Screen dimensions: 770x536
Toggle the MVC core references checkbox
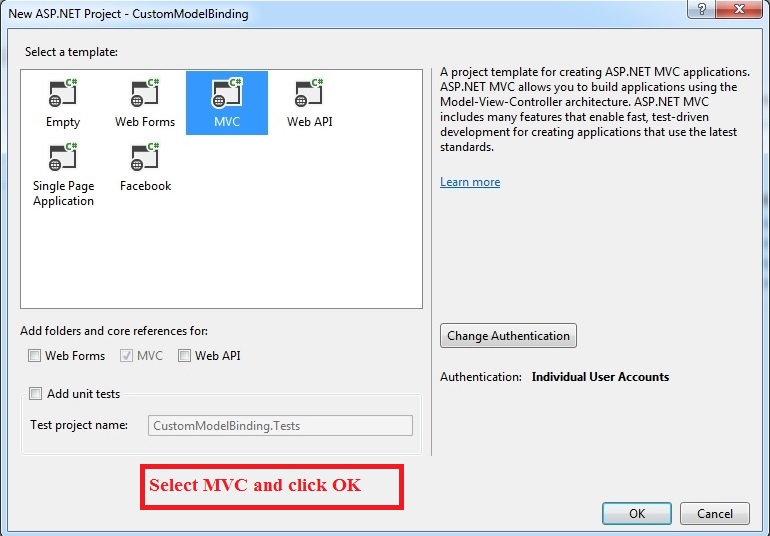126,356
